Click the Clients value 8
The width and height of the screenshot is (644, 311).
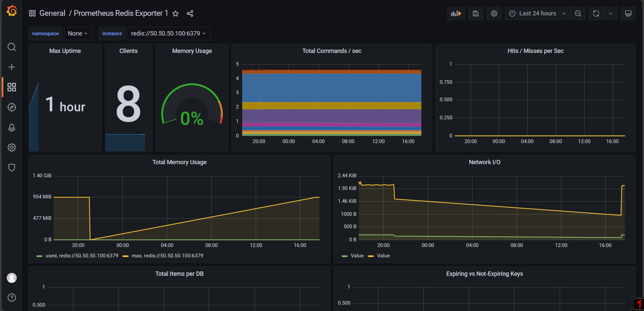click(x=128, y=104)
